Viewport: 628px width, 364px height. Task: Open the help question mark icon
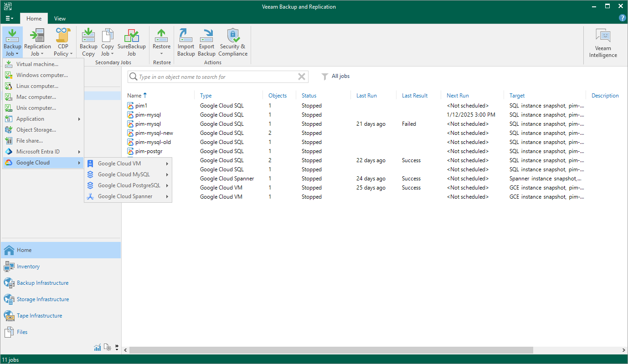[x=622, y=18]
